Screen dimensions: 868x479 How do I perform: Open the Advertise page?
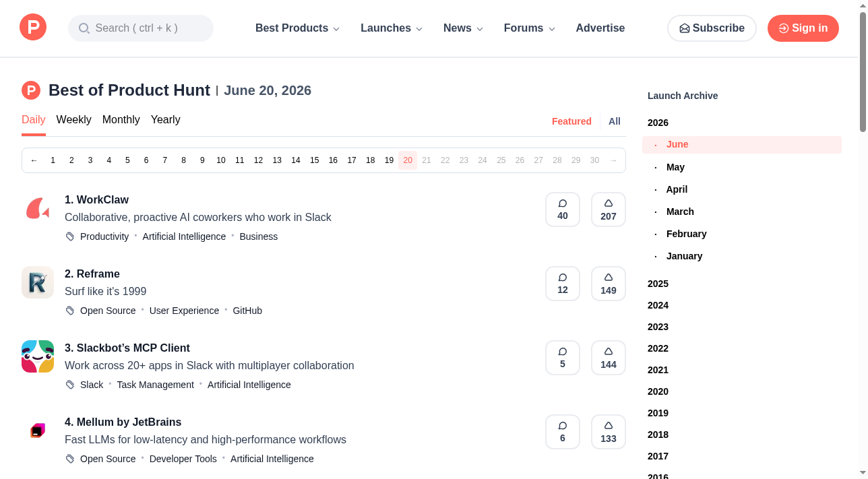click(x=600, y=28)
